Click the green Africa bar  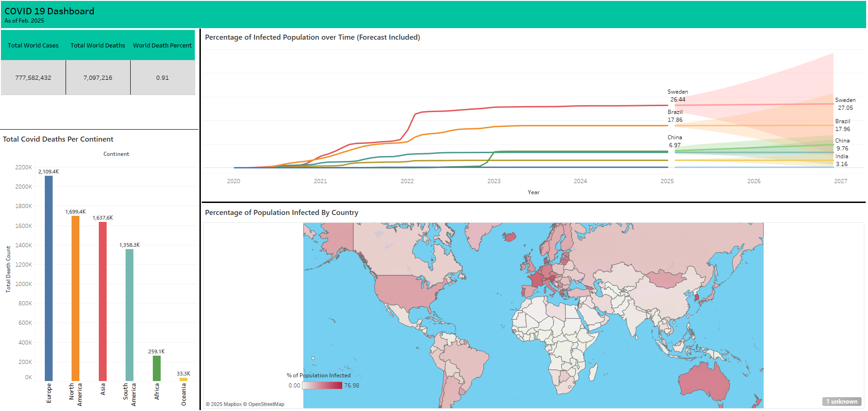click(157, 368)
